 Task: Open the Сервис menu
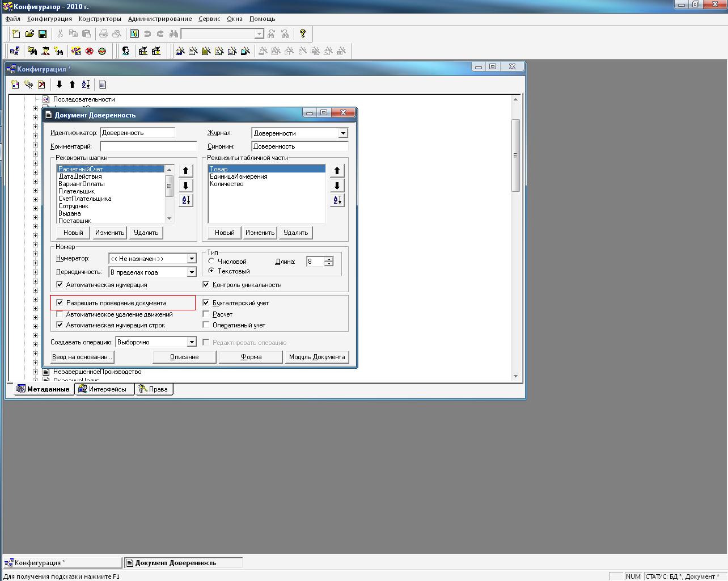coord(209,19)
